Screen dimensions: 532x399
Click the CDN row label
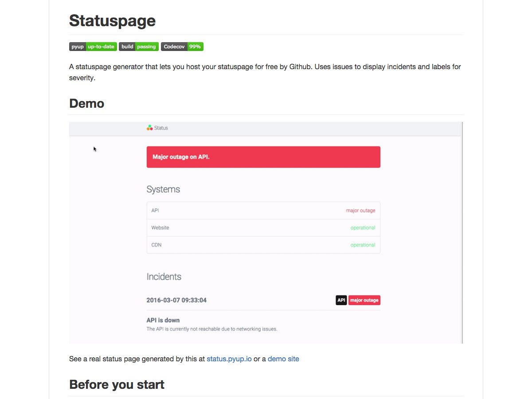click(156, 245)
